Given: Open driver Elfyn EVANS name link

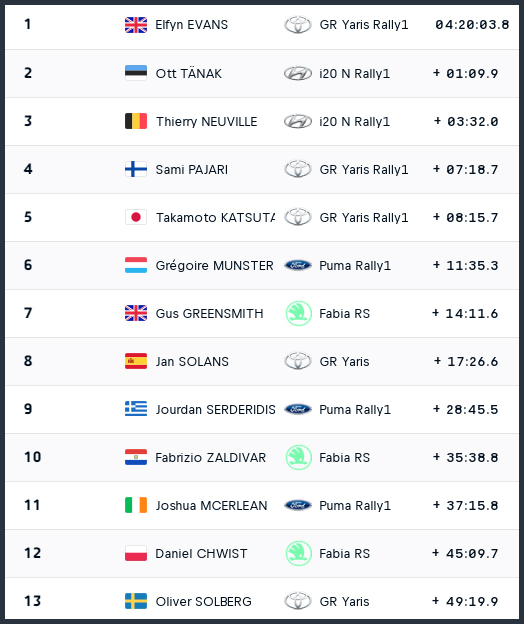Looking at the screenshot, I should [191, 25].
